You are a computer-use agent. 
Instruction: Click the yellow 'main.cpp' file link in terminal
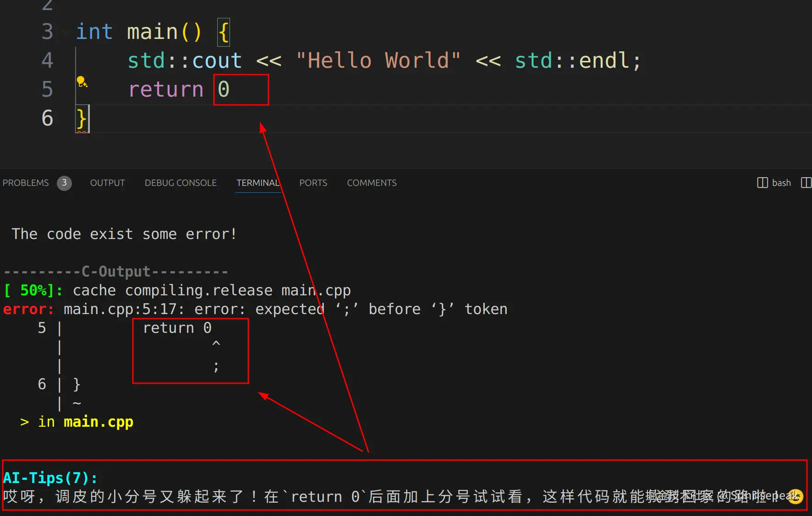(x=99, y=422)
